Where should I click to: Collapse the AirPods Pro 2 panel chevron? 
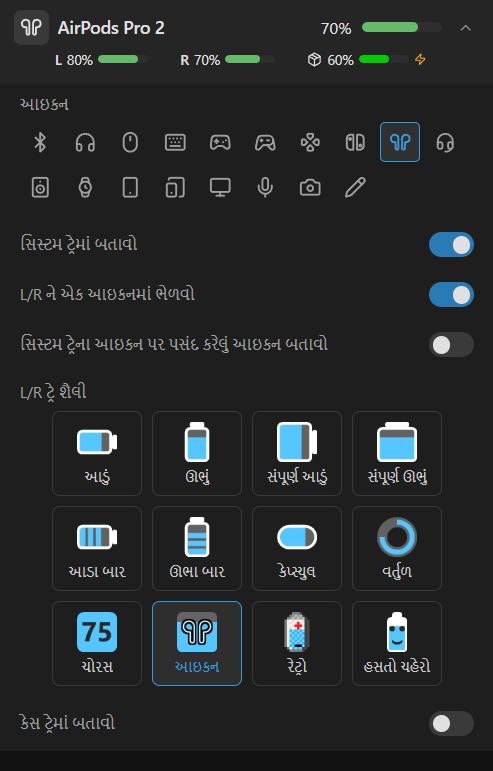465,28
